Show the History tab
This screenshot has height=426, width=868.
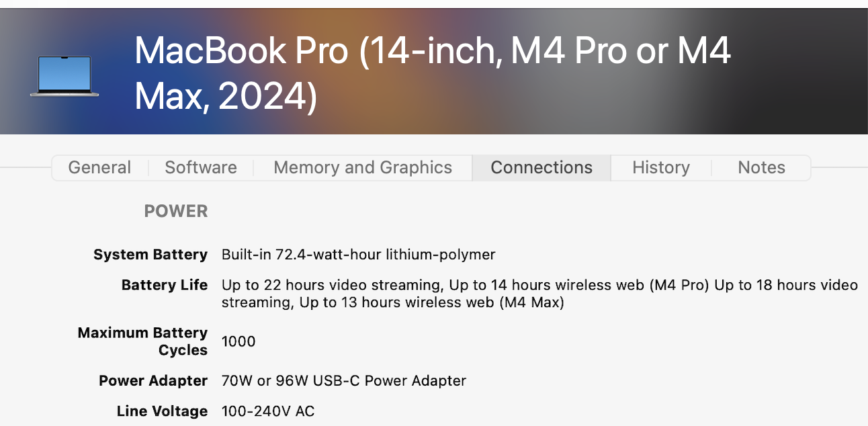[x=660, y=167]
